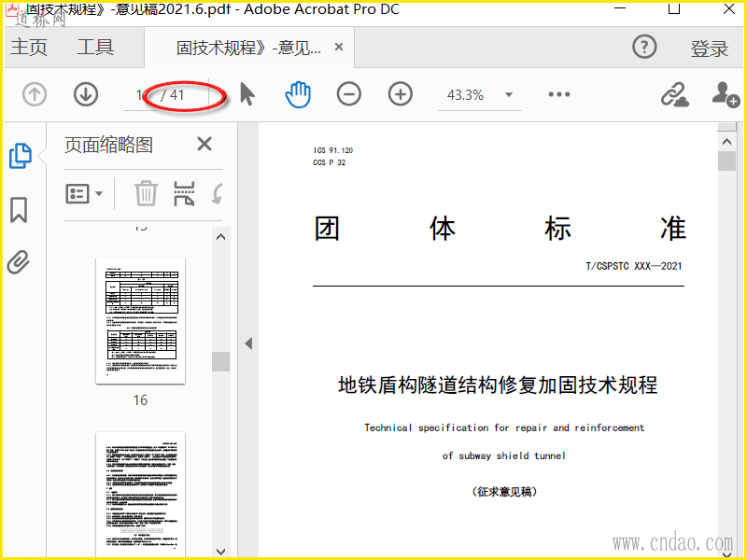Click the thumbnail panel scrollbar handle

pos(220,361)
